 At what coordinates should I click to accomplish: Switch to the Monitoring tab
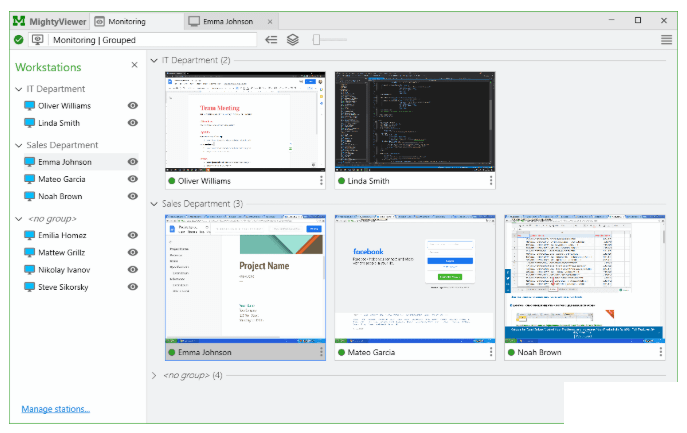(136, 21)
